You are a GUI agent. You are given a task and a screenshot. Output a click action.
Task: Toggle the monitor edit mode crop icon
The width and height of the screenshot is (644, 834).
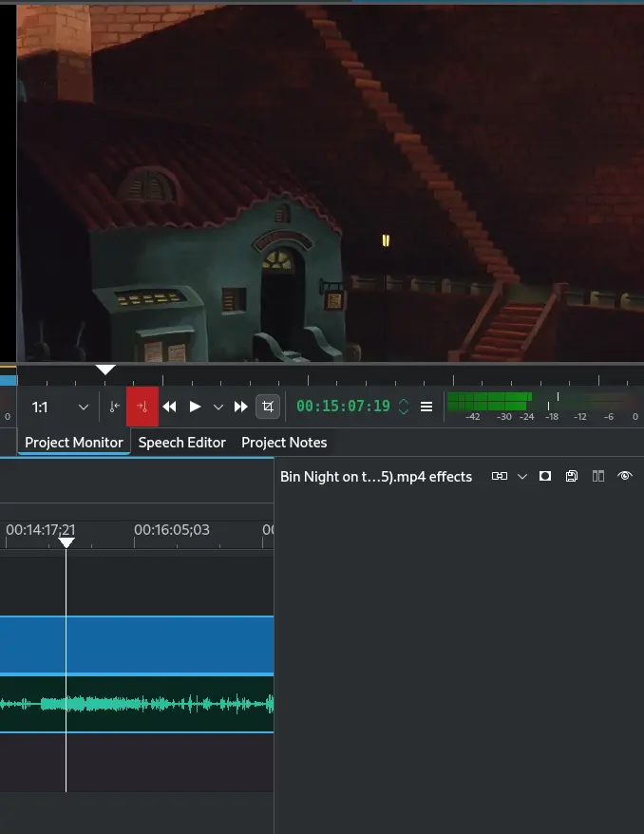coord(268,407)
